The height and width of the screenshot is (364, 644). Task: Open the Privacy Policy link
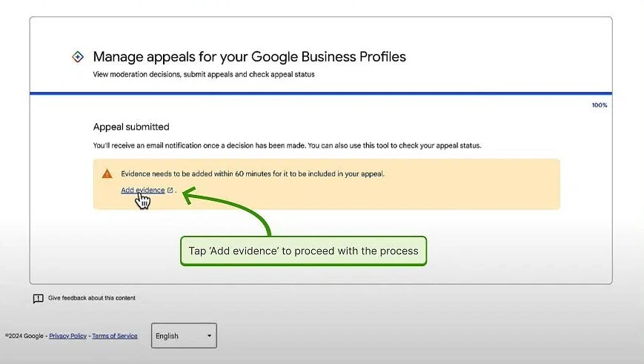coord(67,336)
